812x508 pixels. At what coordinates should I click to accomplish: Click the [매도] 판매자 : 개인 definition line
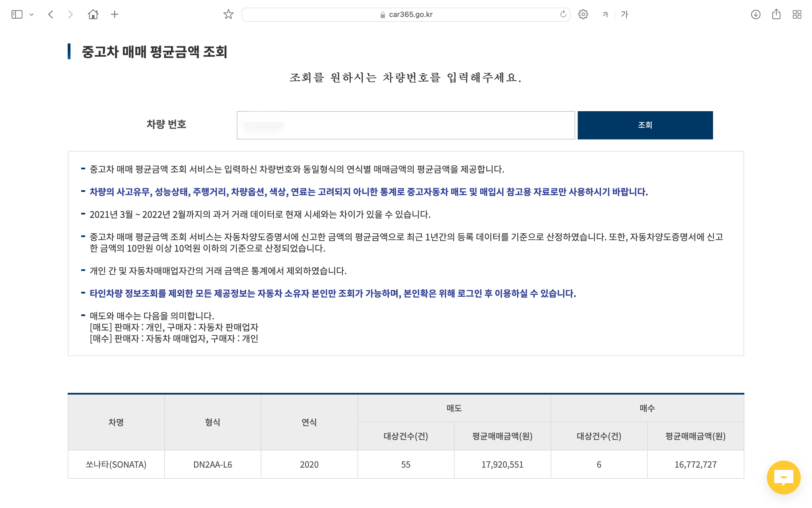click(174, 327)
